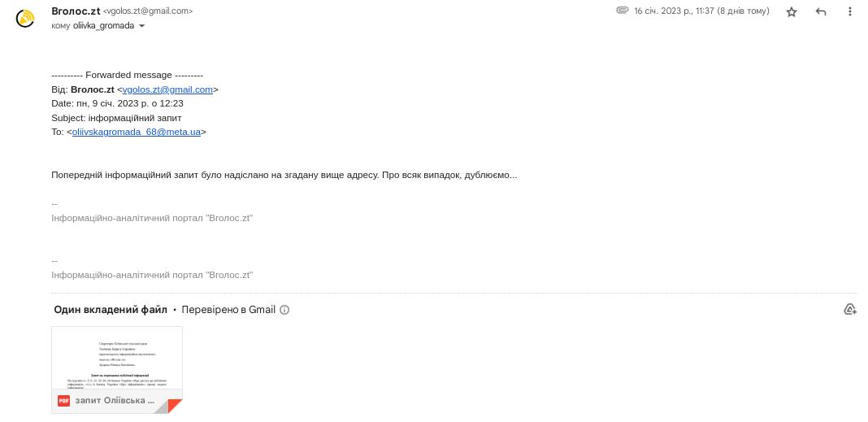Click sender name Вголос.zt in header

point(76,11)
